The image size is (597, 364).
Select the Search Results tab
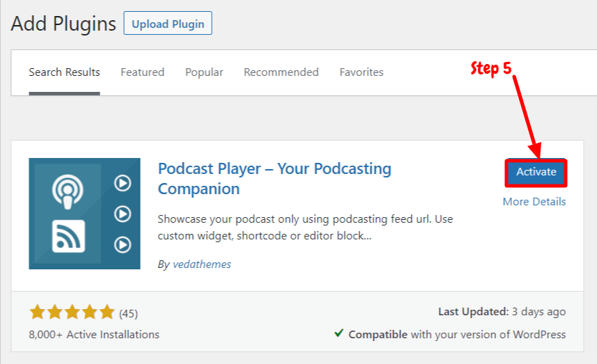tap(64, 72)
